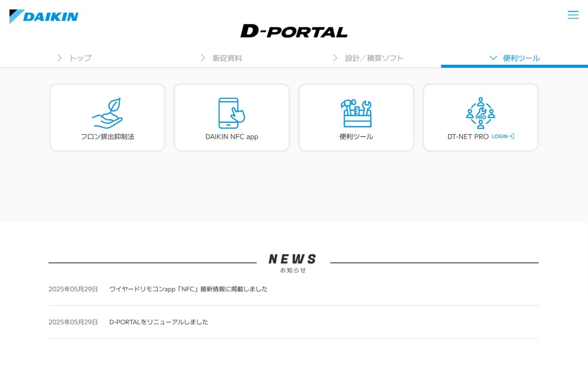This screenshot has width=588, height=382.
Task: Switch to the 設計／積算ソフト tab
Action: tap(374, 58)
